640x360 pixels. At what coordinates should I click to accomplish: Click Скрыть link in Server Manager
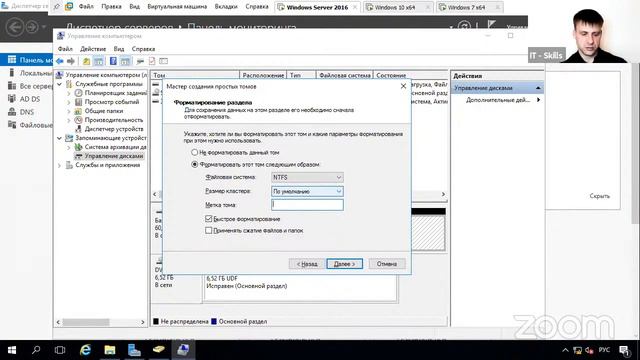click(x=600, y=196)
